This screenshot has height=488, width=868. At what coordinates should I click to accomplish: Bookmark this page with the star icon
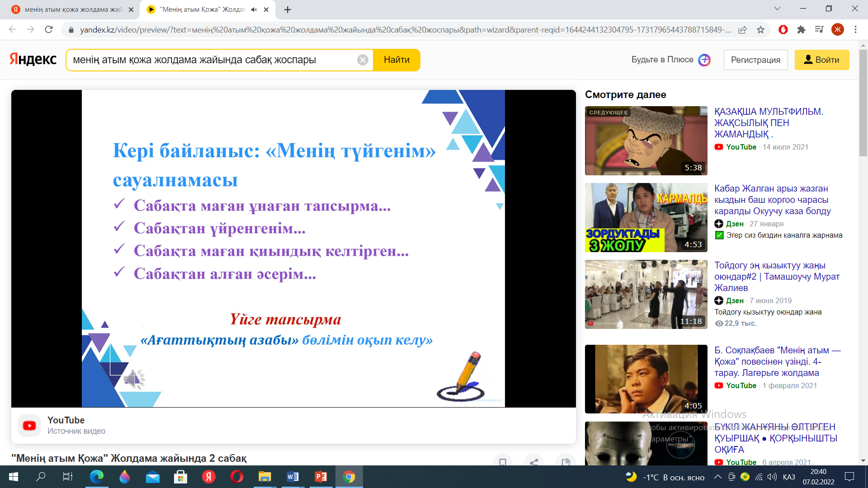coord(760,30)
